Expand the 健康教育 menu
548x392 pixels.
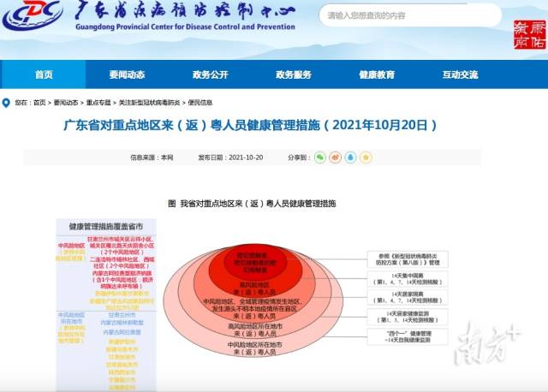[x=377, y=74]
